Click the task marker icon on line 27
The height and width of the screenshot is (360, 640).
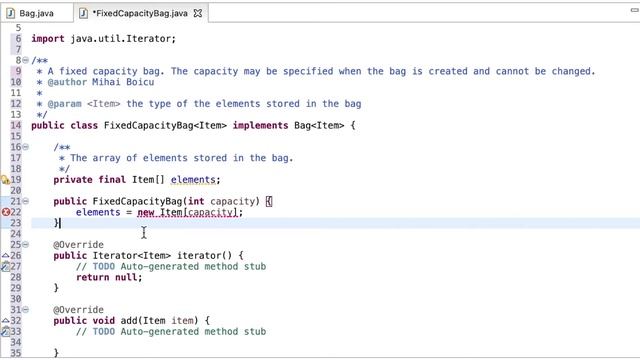(x=5, y=267)
